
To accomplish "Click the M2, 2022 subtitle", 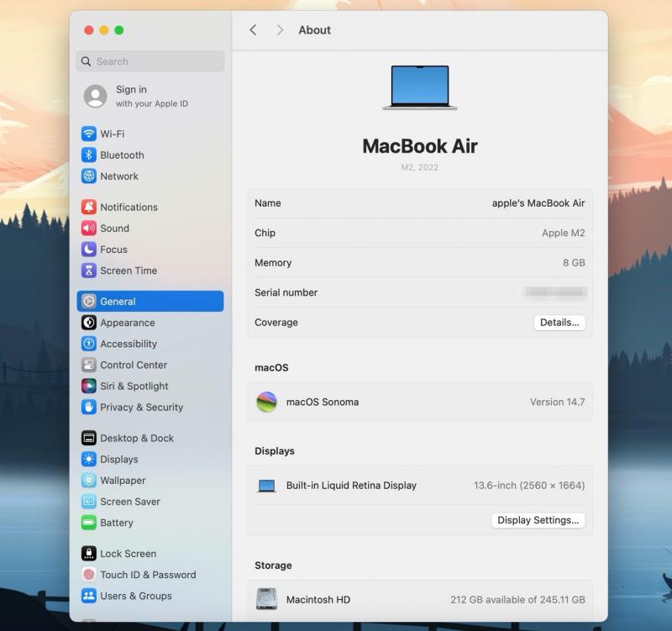I will click(x=419, y=167).
